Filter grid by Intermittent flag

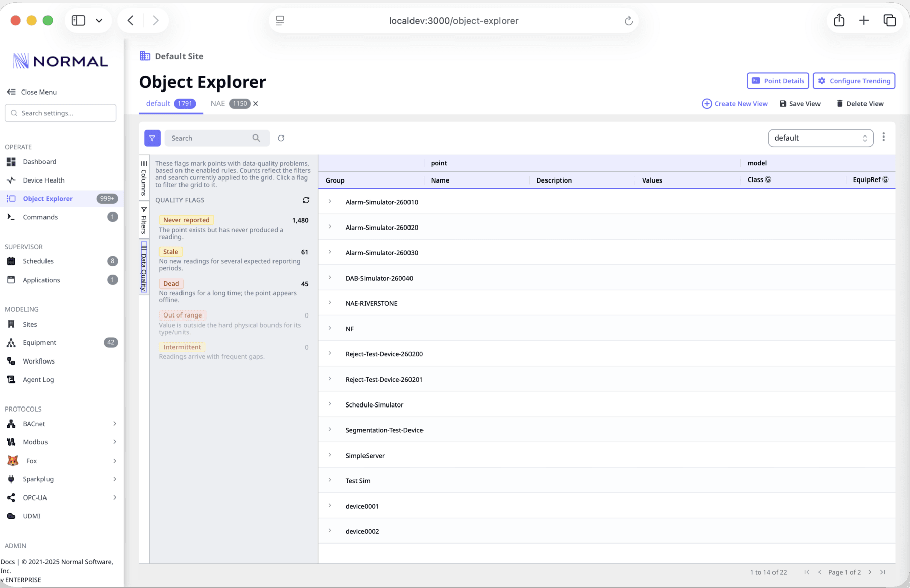pyautogui.click(x=182, y=347)
